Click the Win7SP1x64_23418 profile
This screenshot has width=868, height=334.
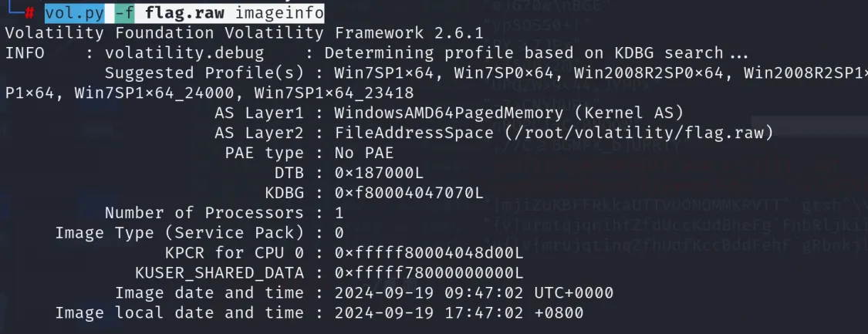tap(334, 93)
